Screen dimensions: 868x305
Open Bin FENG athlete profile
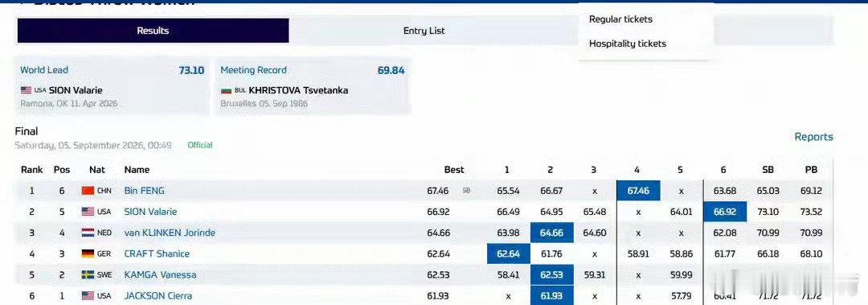click(144, 191)
